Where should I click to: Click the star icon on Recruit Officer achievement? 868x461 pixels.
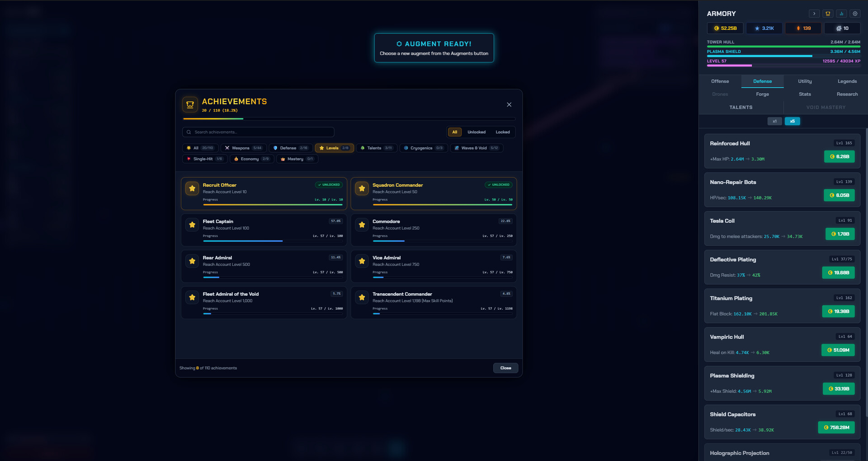click(x=192, y=188)
